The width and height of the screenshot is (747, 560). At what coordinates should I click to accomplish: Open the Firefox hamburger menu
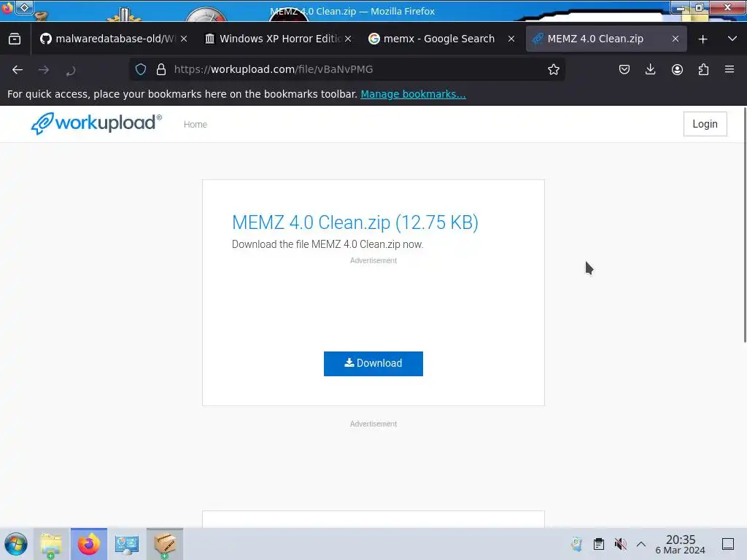[729, 69]
